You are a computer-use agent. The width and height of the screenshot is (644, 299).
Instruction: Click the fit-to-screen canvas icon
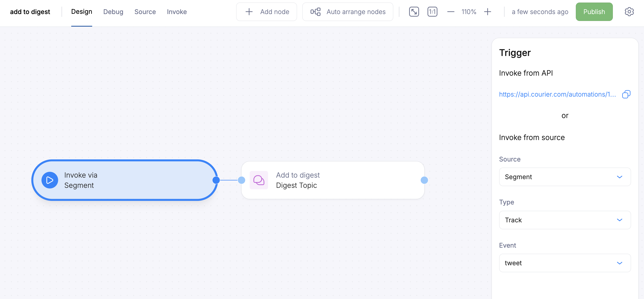(414, 11)
